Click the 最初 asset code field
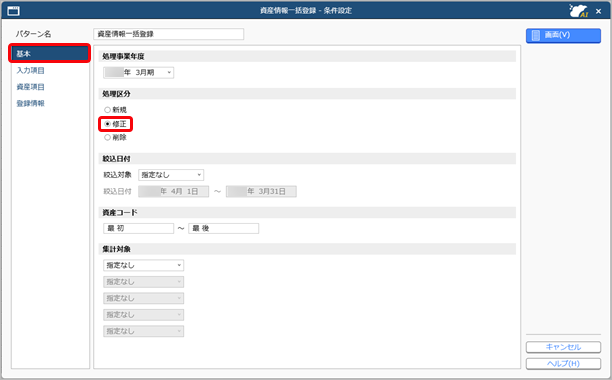Screen dimensions: 612x380 pos(139,228)
